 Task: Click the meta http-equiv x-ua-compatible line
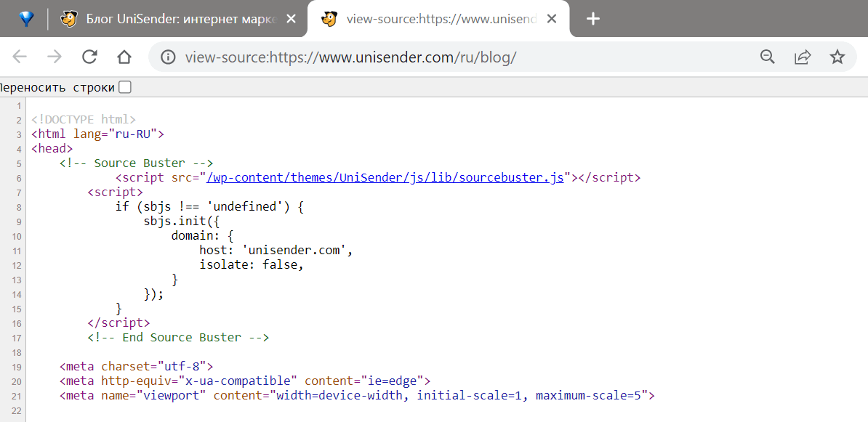tap(245, 381)
